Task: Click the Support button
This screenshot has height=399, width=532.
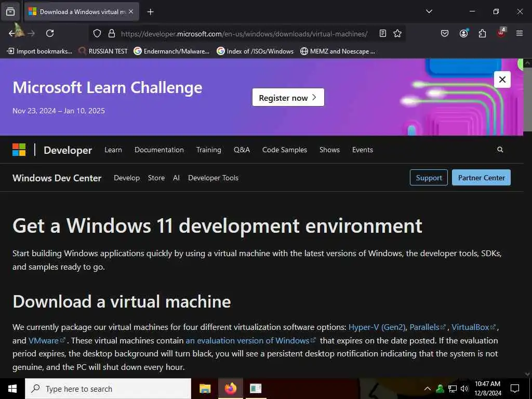Action: click(x=429, y=178)
